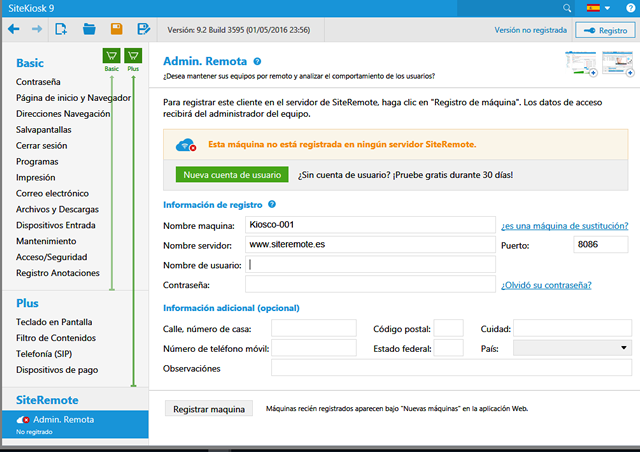Click the Nombre de usuario input field
This screenshot has width=640, height=452.
pyautogui.click(x=371, y=265)
